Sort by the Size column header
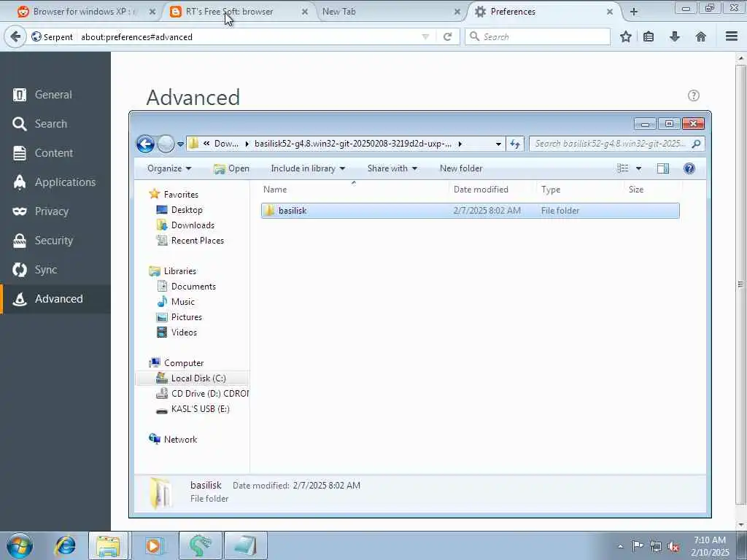 pos(653,189)
